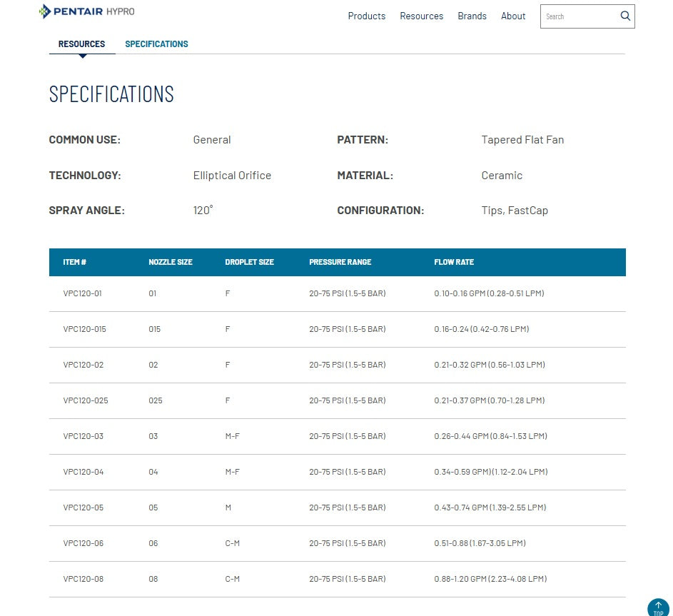Open the About navigation menu
Screen dimensions: 673x616
(512, 16)
